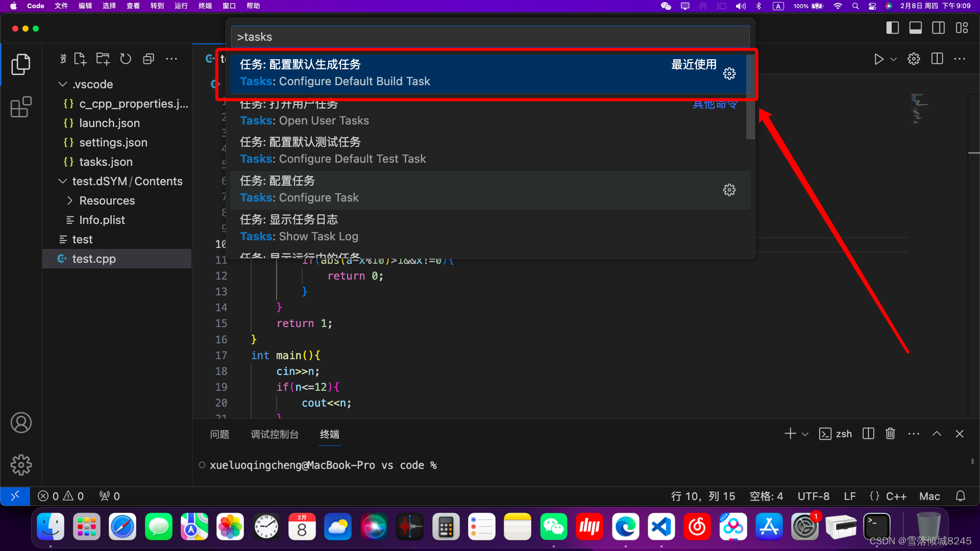Collapse all folders in explorer
Image resolution: width=980 pixels, height=551 pixels.
click(x=149, y=59)
